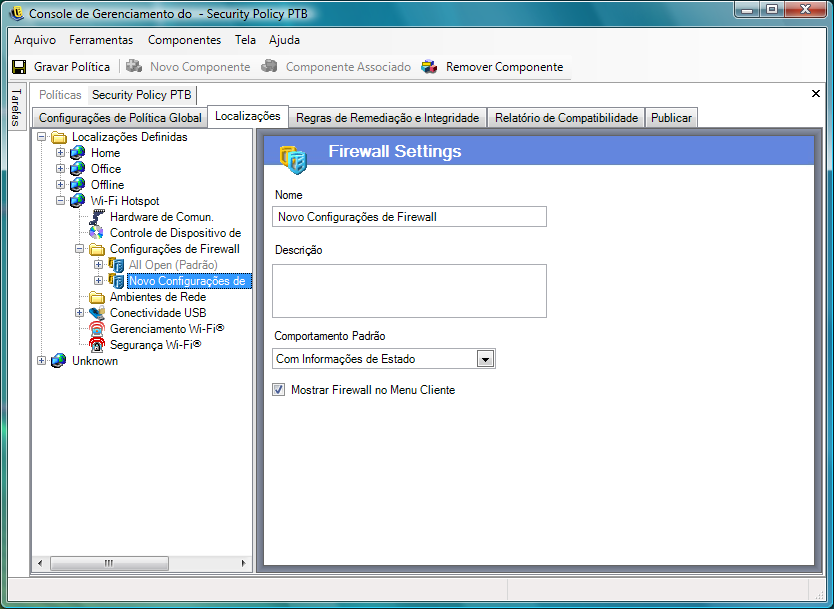
Task: Switch to Regras de Remediação e Integridade tab
Action: click(388, 118)
